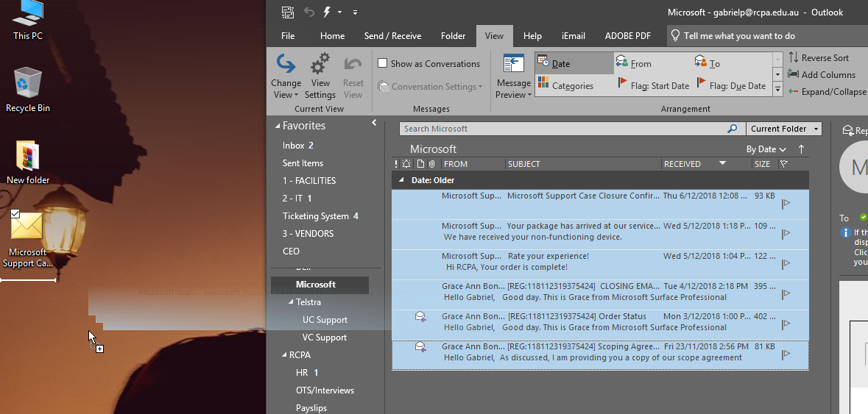Open the Folder ribbon tab
The width and height of the screenshot is (868, 414).
pos(453,36)
